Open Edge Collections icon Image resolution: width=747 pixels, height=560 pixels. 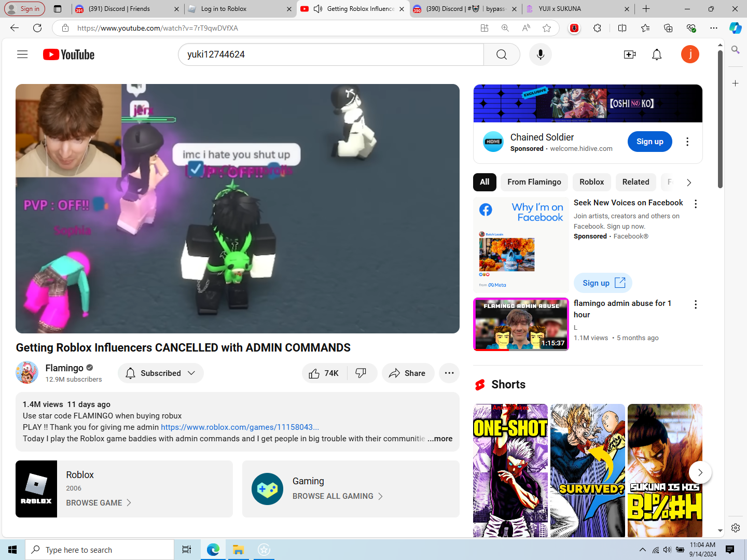click(668, 28)
